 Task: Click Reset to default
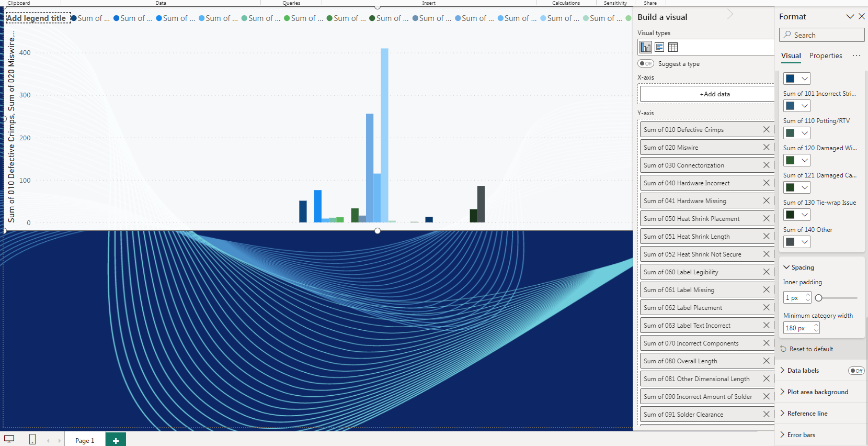(807, 349)
